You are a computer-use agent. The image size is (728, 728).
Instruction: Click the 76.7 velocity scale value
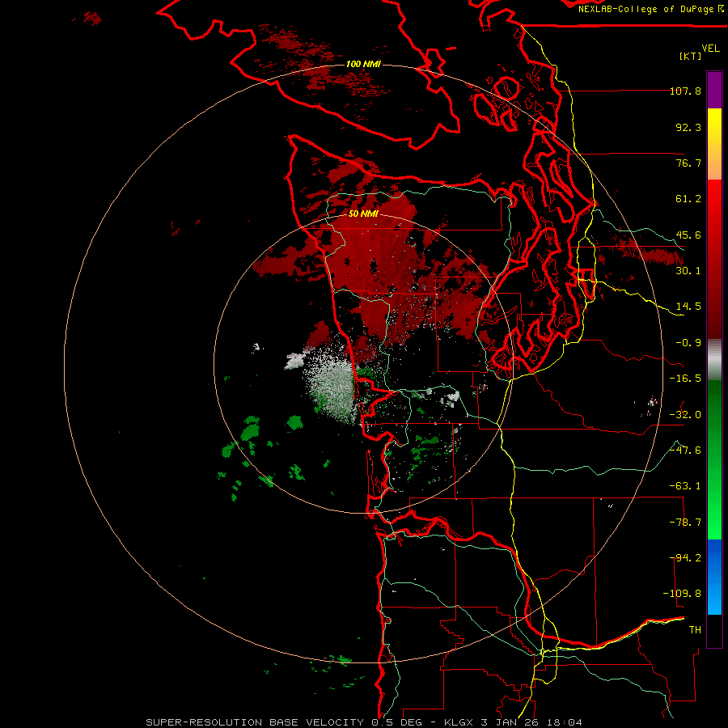coord(688,163)
